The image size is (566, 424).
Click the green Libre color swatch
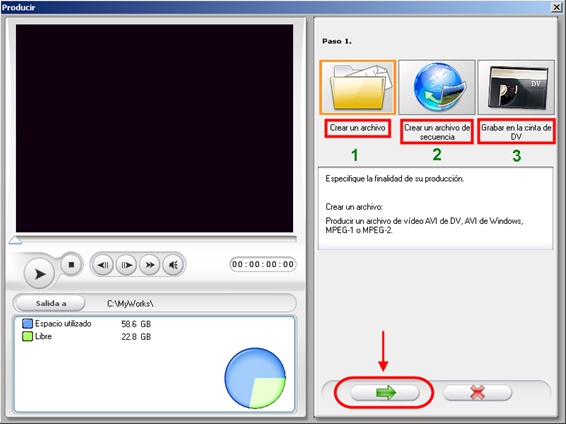(27, 336)
